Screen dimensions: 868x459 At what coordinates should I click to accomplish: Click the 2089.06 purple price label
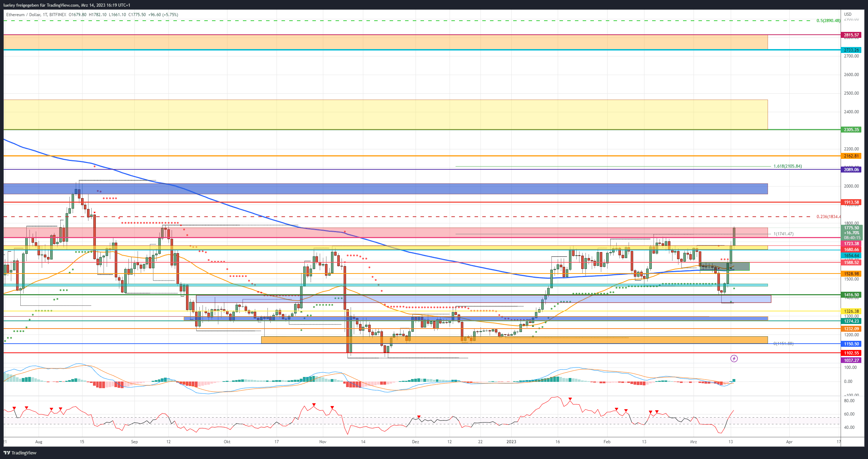click(x=852, y=170)
